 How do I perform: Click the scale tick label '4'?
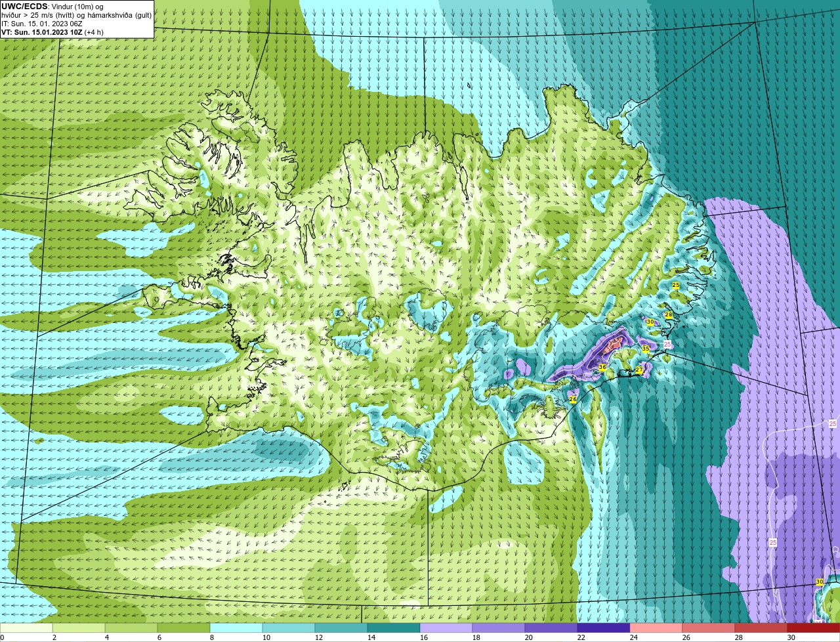click(106, 637)
